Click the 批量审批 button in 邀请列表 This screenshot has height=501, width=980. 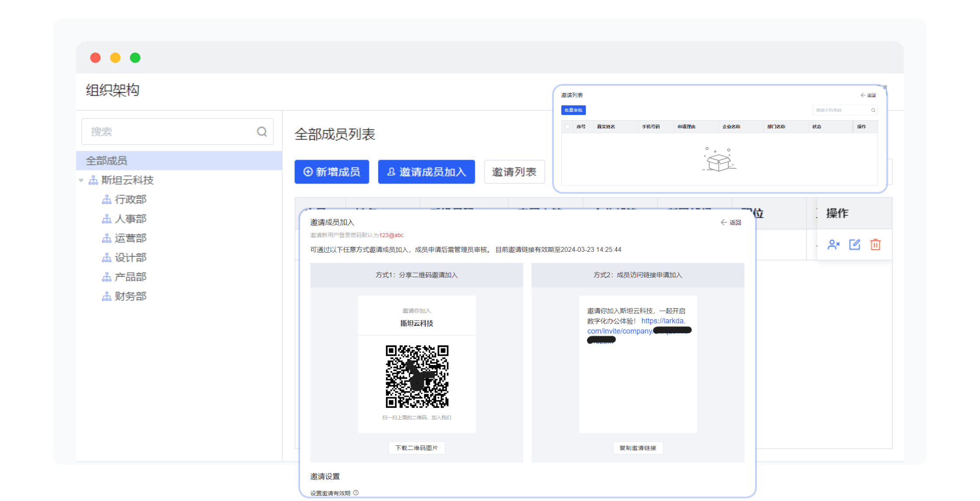coord(573,110)
